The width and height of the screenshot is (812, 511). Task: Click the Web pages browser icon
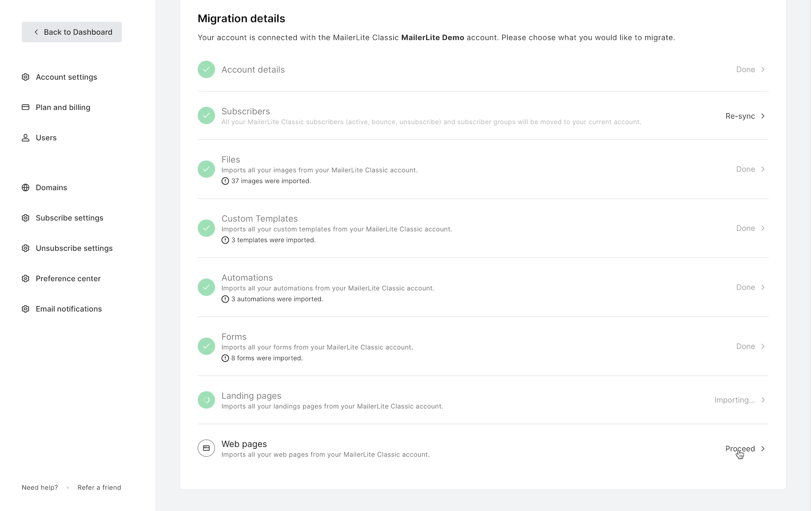206,448
